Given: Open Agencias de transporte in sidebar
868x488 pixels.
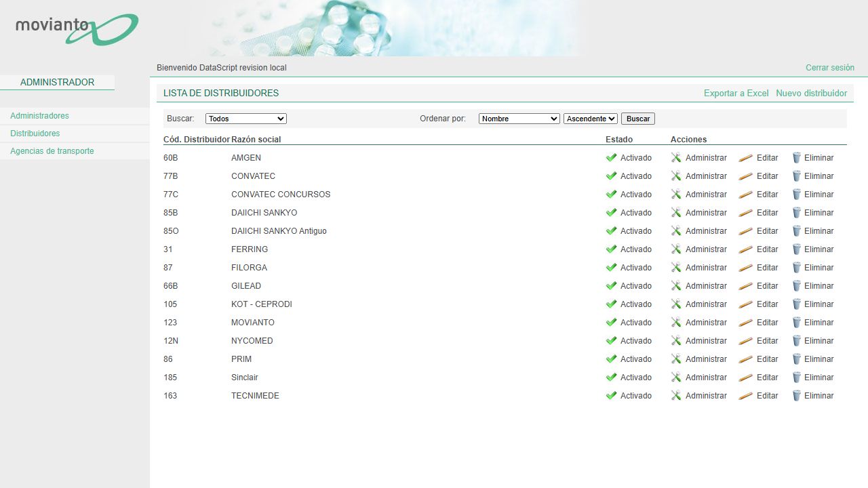Looking at the screenshot, I should (x=52, y=151).
